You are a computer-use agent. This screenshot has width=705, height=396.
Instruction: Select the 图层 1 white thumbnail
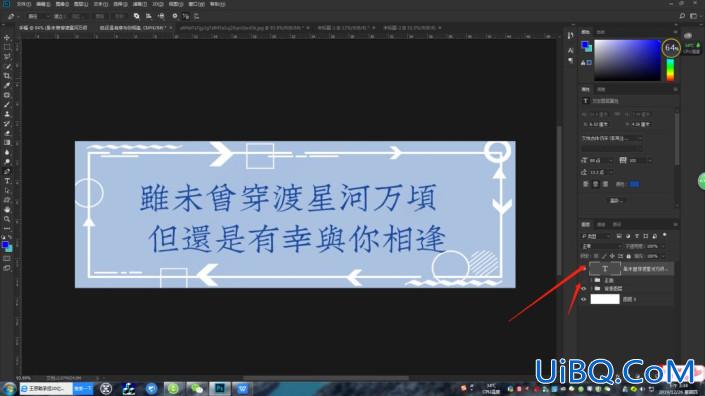tap(605, 299)
